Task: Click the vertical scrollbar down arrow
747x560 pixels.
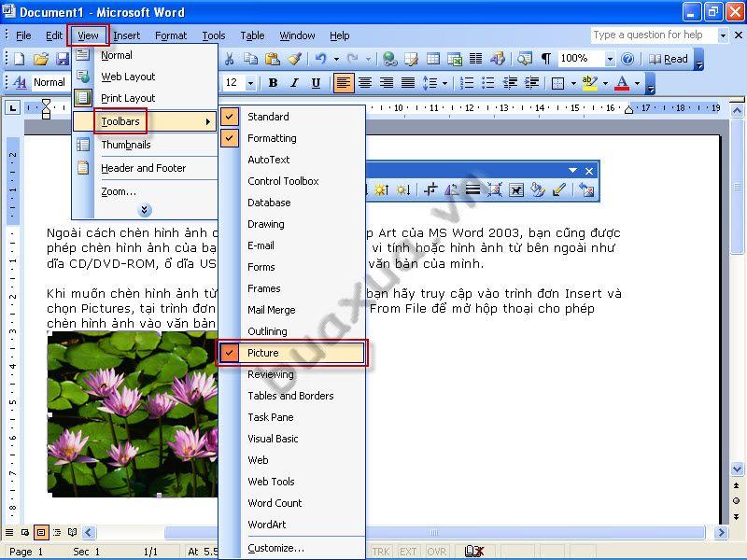Action: coord(737,469)
